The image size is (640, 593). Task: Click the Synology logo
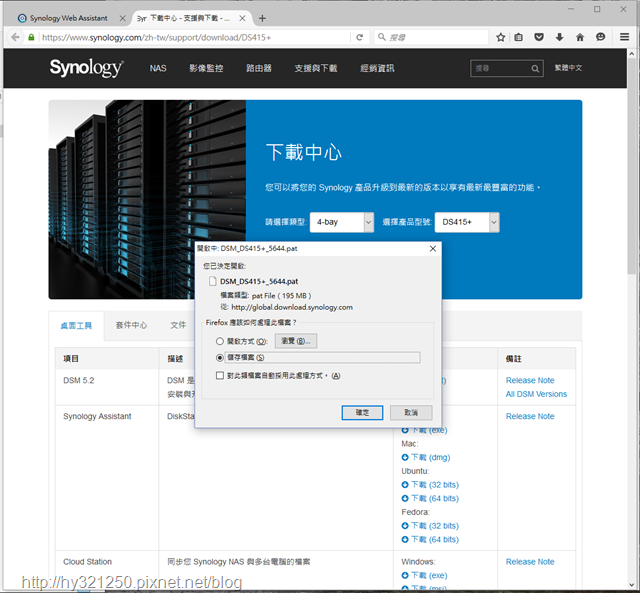point(86,68)
